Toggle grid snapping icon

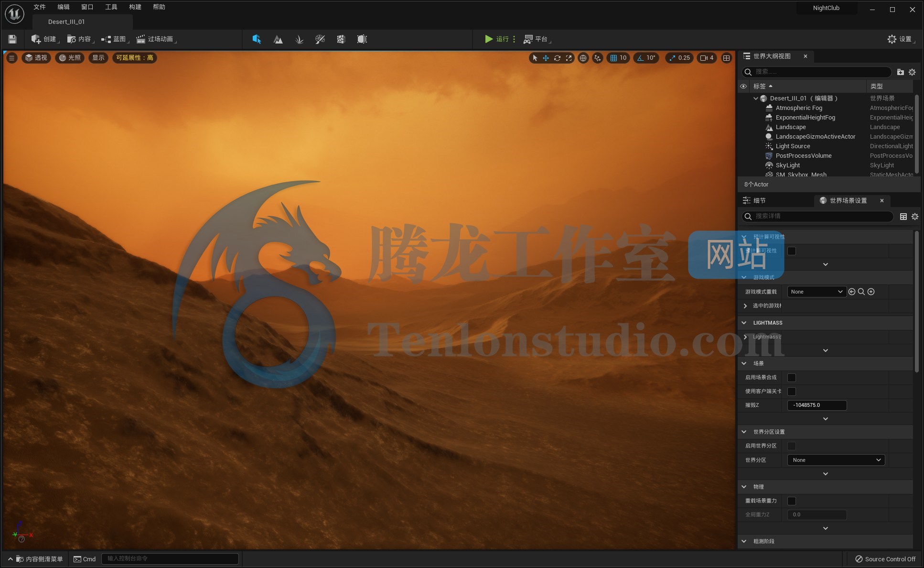click(613, 58)
